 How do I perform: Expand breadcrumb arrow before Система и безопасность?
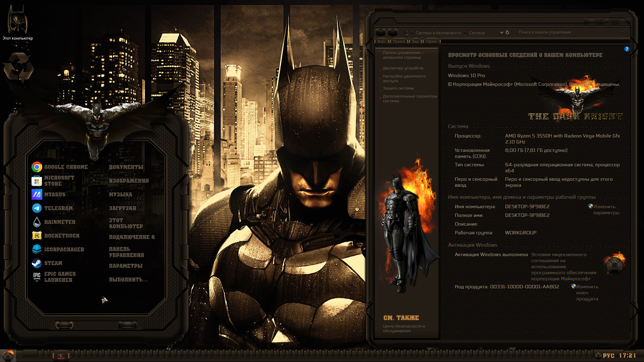(x=412, y=33)
